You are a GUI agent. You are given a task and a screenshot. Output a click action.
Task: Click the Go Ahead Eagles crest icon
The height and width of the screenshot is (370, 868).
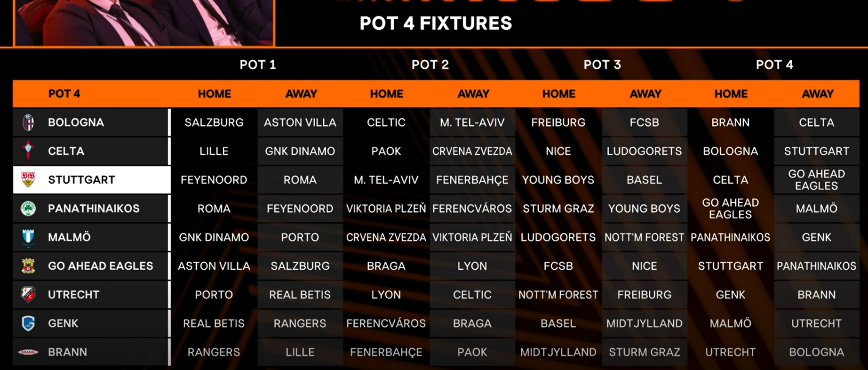click(x=28, y=266)
